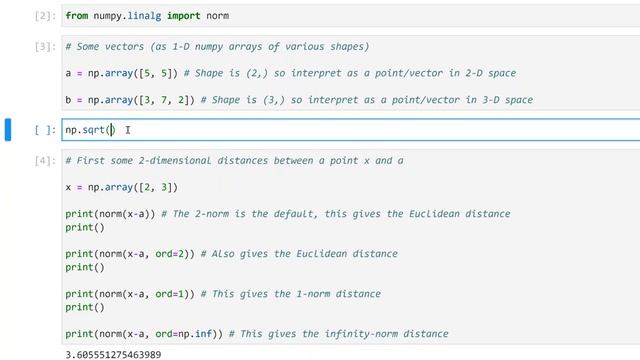The width and height of the screenshot is (640, 360).
Task: Click the [4]: cell prompt label
Action: (45, 161)
